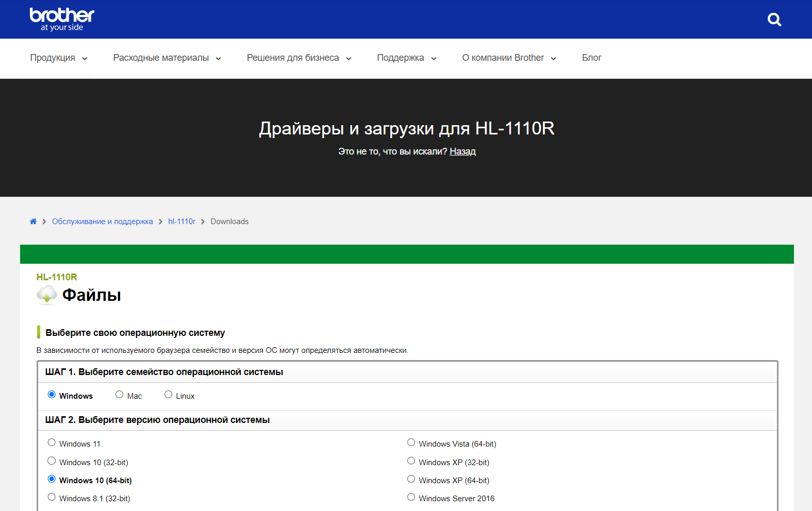Choose Windows XP (64-bit) version
812x511 pixels.
(x=411, y=479)
